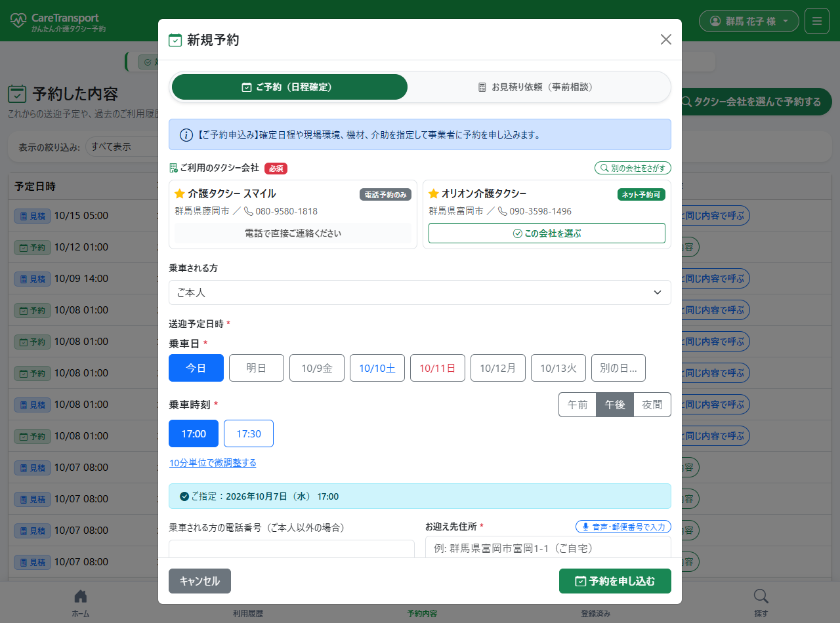Open 群馬 花子 様 user menu

coord(749,21)
